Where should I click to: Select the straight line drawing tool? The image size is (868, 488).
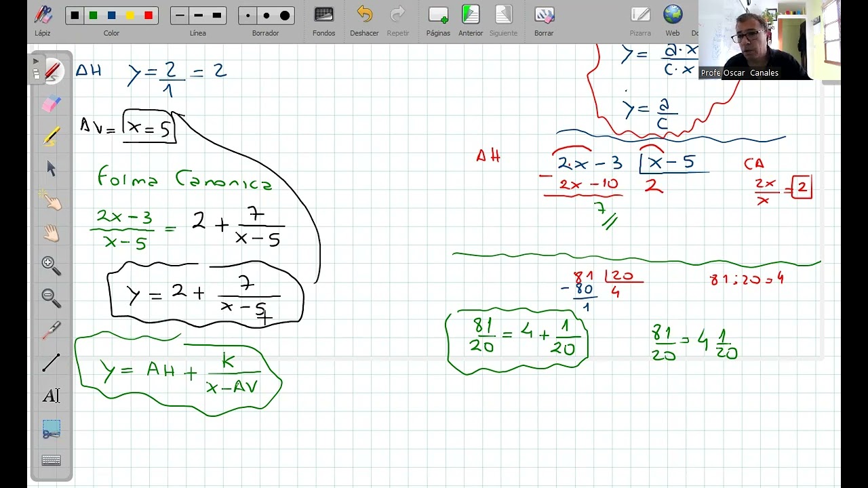[x=52, y=363]
